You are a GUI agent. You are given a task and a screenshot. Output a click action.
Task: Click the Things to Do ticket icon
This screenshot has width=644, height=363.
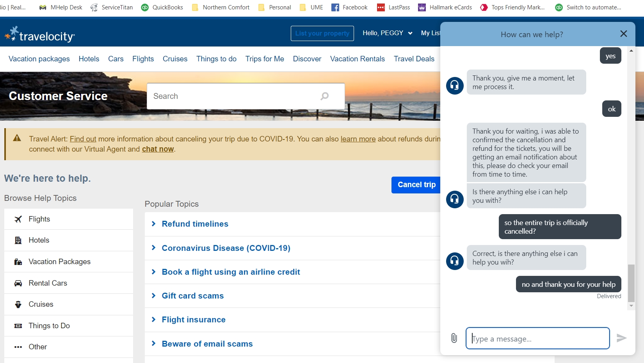coord(18,326)
